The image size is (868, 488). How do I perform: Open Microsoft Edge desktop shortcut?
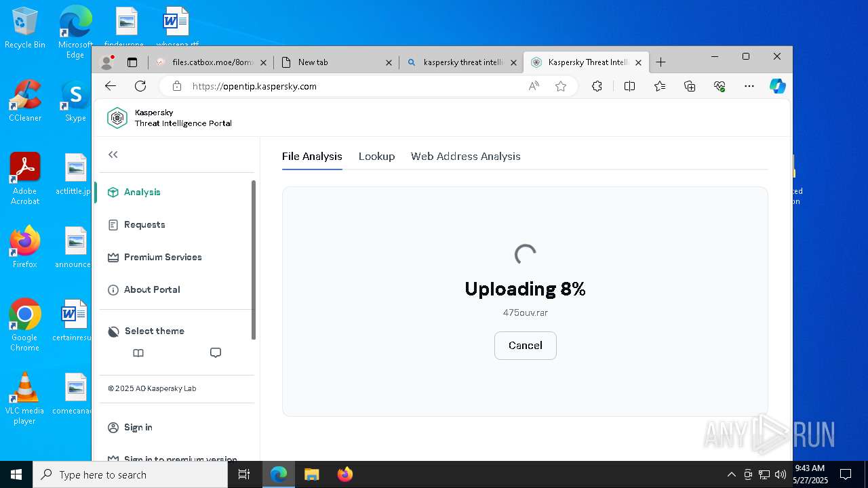75,33
